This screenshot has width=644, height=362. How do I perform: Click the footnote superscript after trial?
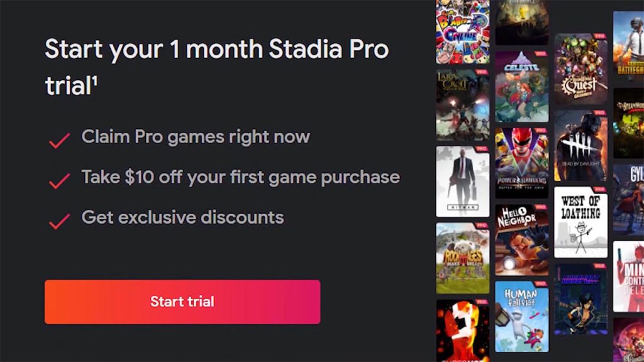[x=95, y=81]
